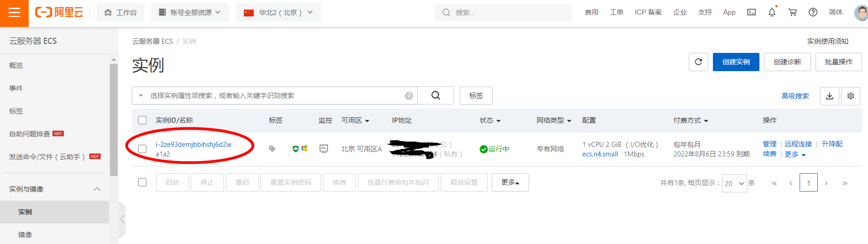Open the shopping cart

793,12
